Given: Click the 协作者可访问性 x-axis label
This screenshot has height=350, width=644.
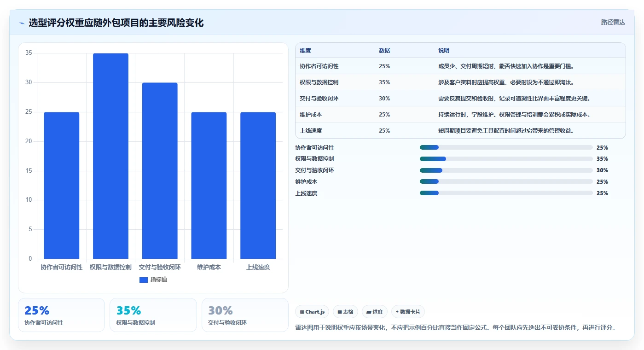Looking at the screenshot, I should click(62, 267).
